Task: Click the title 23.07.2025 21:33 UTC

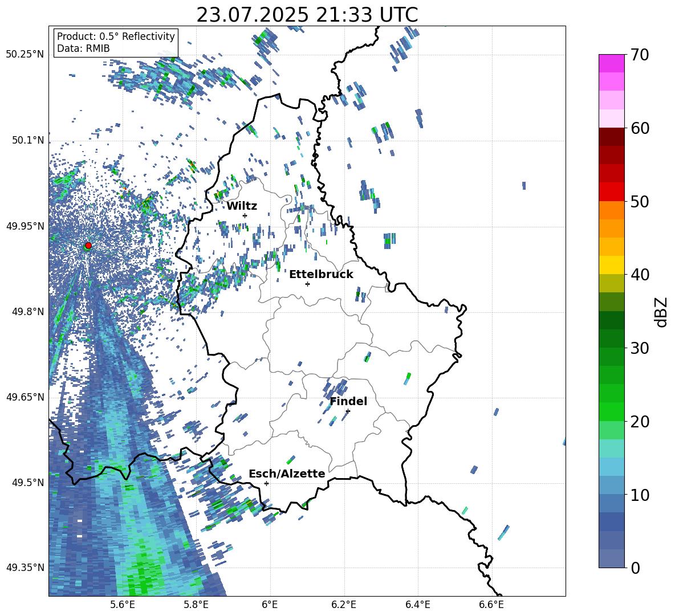Action: click(x=307, y=15)
